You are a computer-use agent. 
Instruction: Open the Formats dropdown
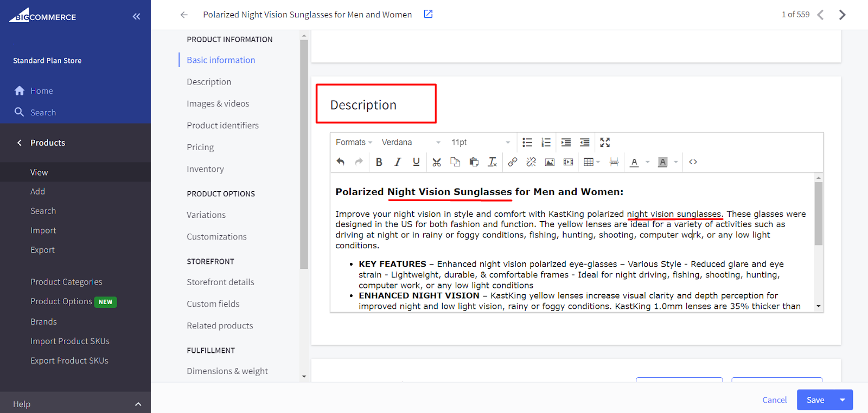pos(354,143)
